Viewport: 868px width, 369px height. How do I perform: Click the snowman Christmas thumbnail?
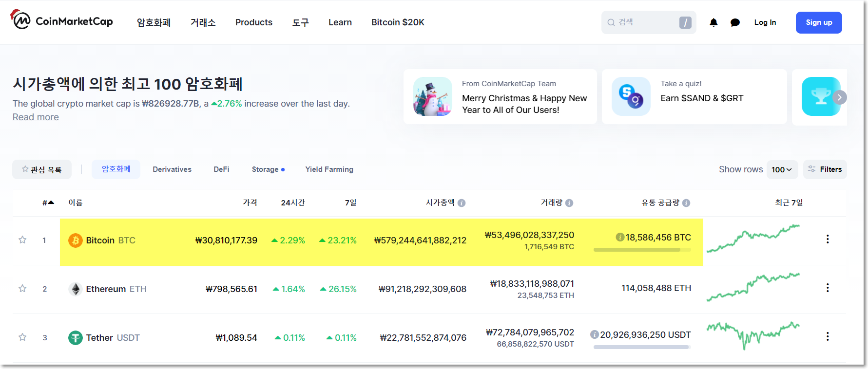tap(433, 96)
